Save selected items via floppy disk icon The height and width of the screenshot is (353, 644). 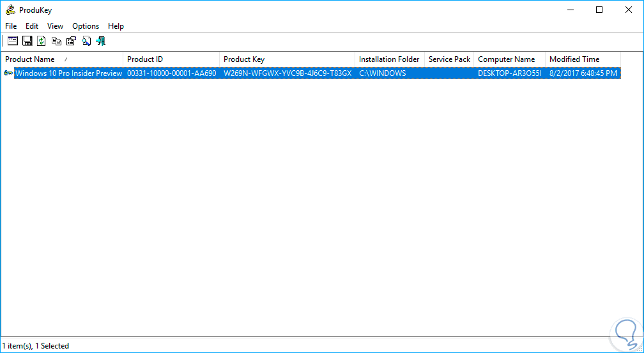27,41
